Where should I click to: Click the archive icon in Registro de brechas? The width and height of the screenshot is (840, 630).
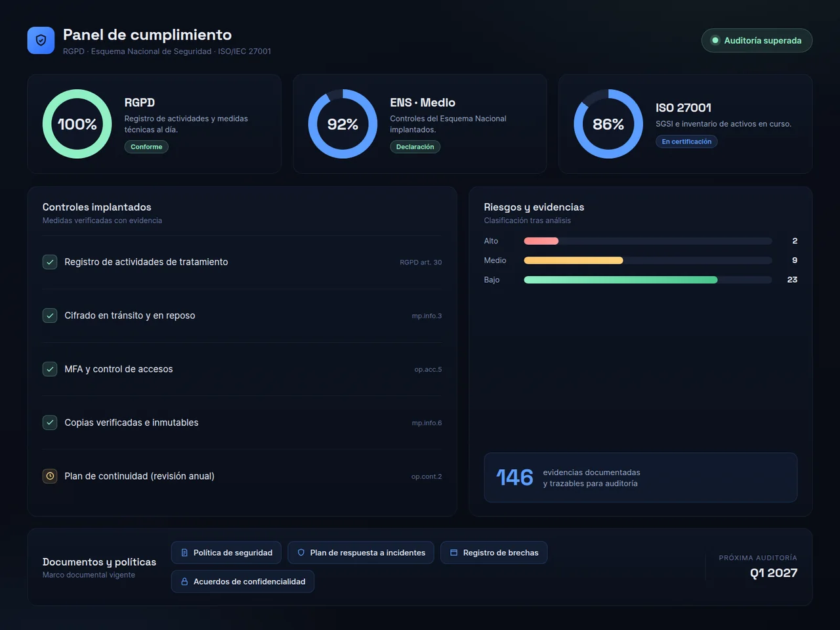click(x=454, y=553)
